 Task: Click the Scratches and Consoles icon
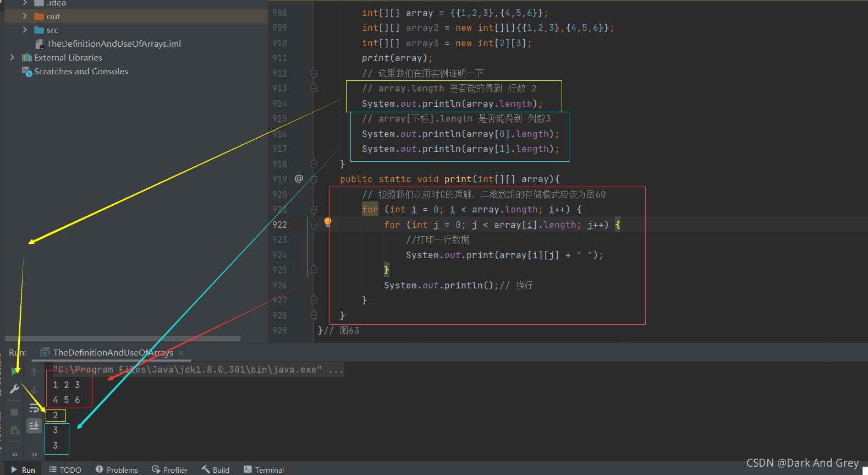point(27,72)
